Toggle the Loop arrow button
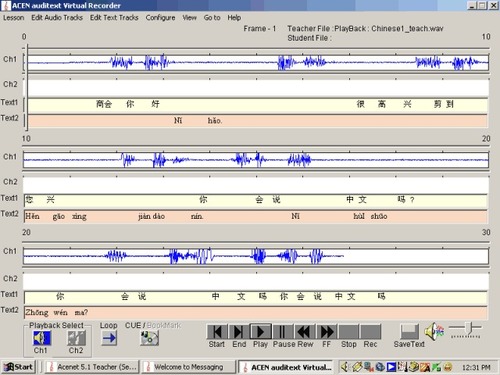 (x=109, y=338)
